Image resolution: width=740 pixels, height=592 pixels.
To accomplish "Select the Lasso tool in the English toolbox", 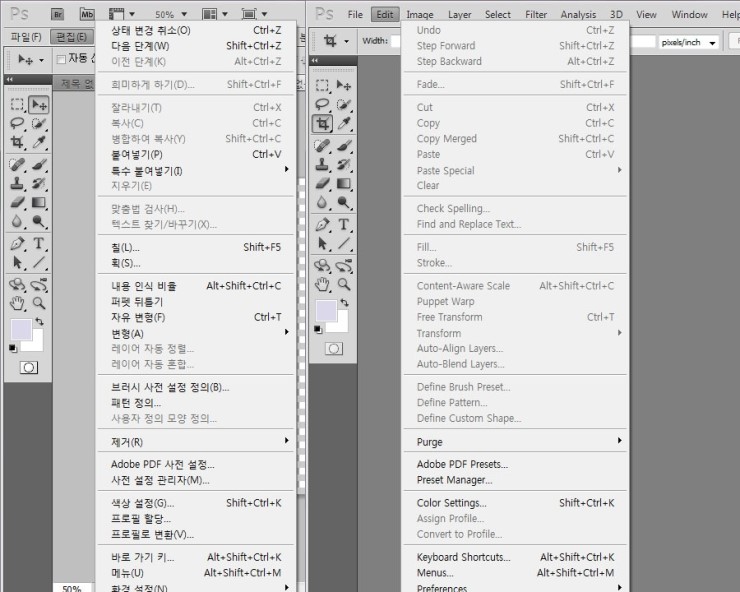I will [x=322, y=104].
